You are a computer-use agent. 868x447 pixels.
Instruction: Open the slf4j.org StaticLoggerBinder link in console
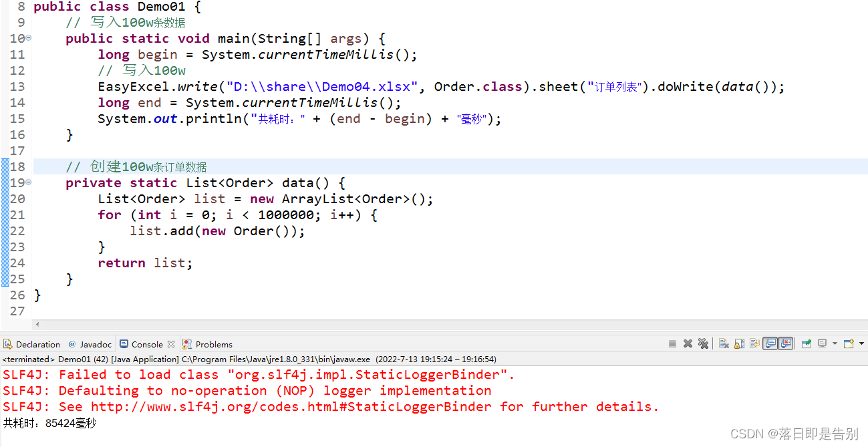tap(291, 406)
